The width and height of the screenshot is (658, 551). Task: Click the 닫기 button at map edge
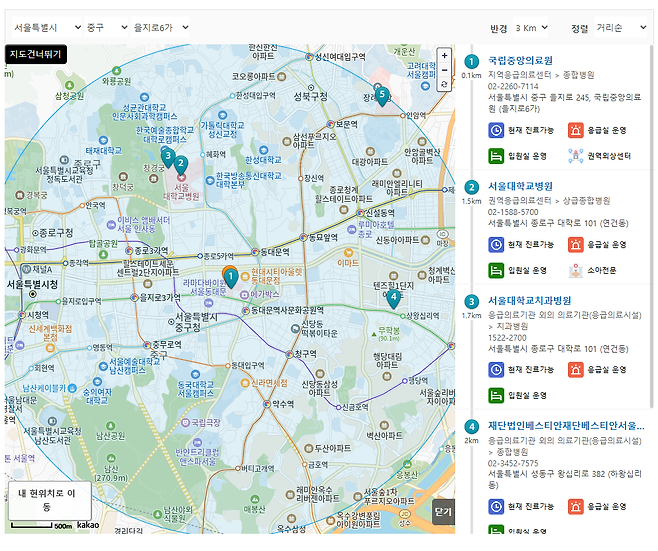tap(443, 511)
